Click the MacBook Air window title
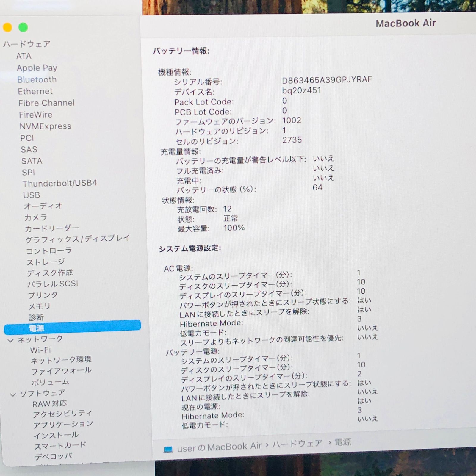The height and width of the screenshot is (476, 476). tap(405, 23)
